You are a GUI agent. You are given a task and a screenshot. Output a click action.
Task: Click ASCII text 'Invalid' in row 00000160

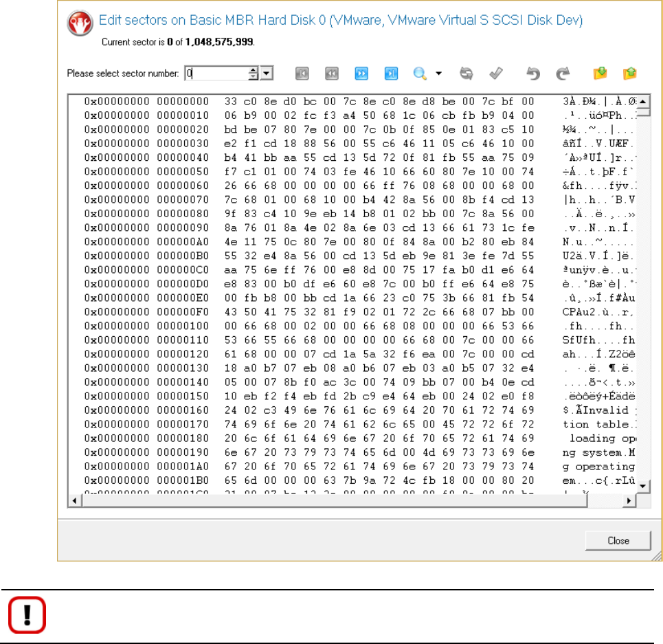(605, 410)
